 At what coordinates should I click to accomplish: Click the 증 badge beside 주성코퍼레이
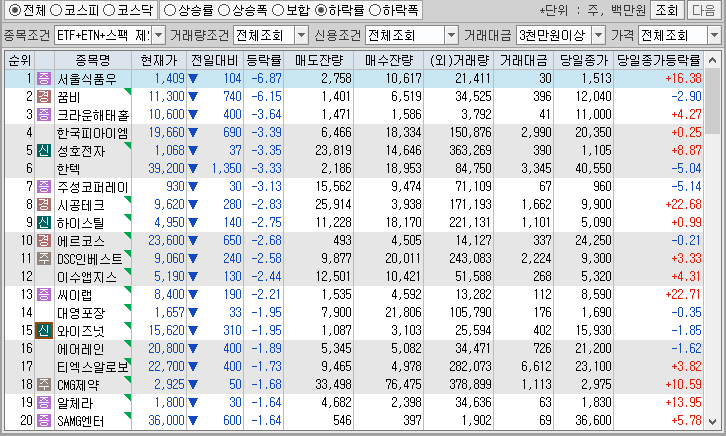coord(44,187)
